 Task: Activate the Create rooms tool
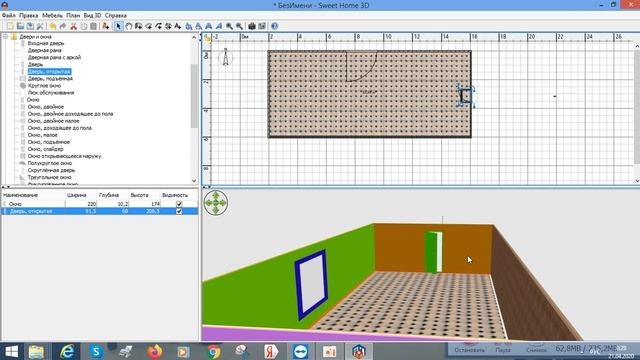click(x=149, y=26)
